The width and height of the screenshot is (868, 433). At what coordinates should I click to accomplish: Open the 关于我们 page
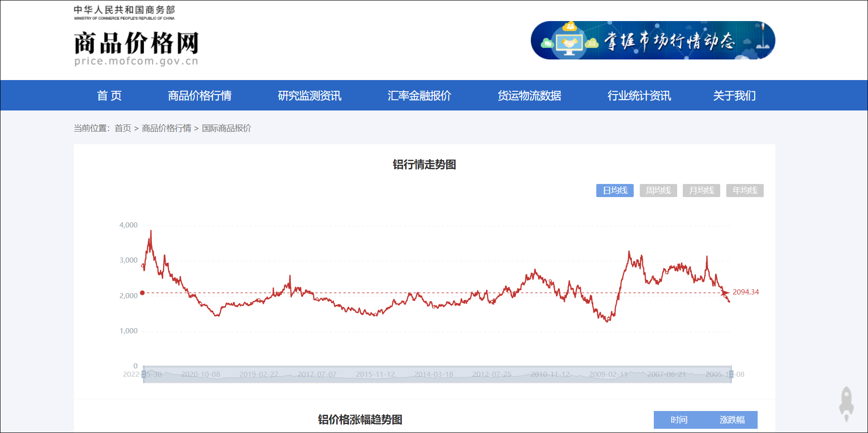734,95
